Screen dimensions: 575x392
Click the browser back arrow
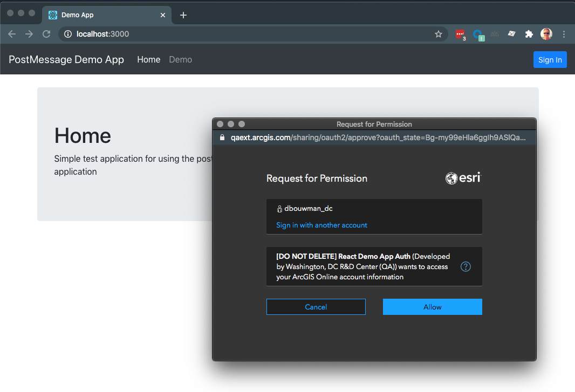coord(12,34)
